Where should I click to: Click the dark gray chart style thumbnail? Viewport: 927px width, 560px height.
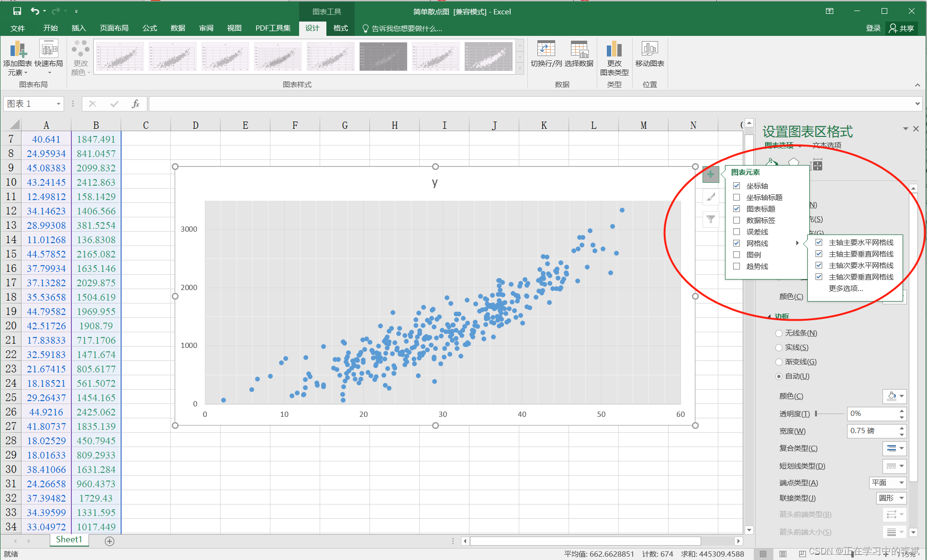point(383,56)
